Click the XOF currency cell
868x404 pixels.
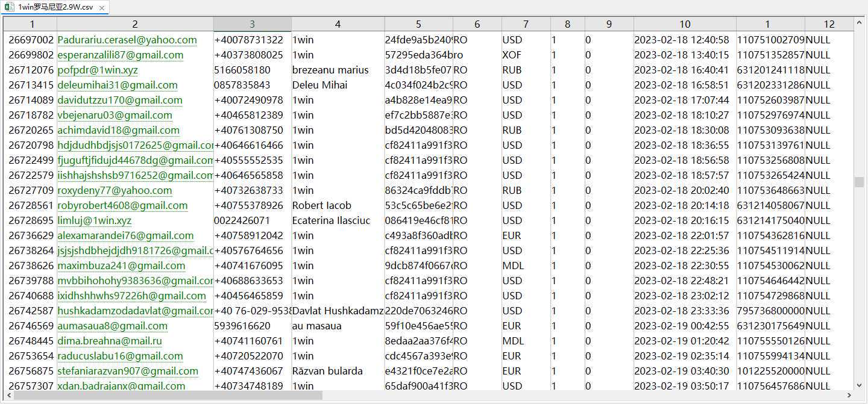tap(526, 55)
